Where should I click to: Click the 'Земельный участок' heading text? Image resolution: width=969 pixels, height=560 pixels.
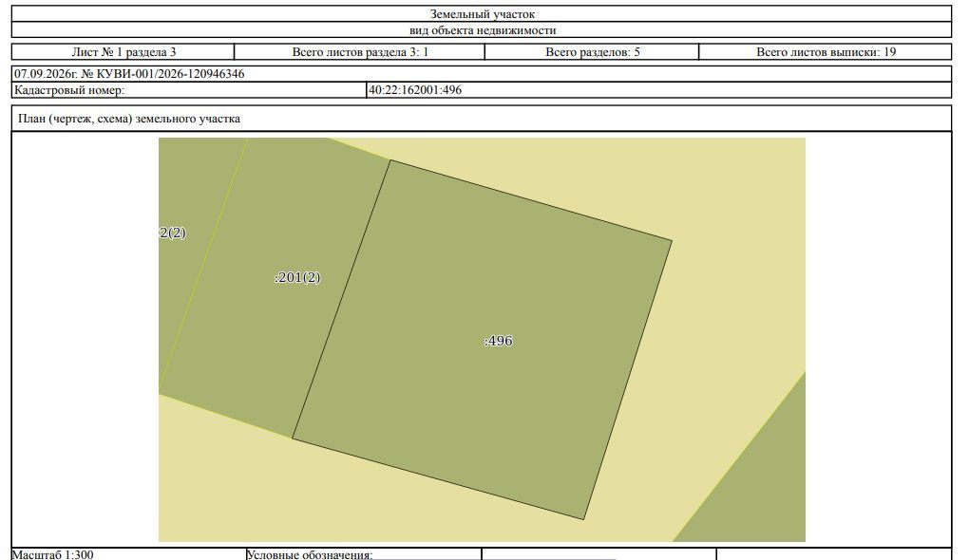[x=482, y=14]
